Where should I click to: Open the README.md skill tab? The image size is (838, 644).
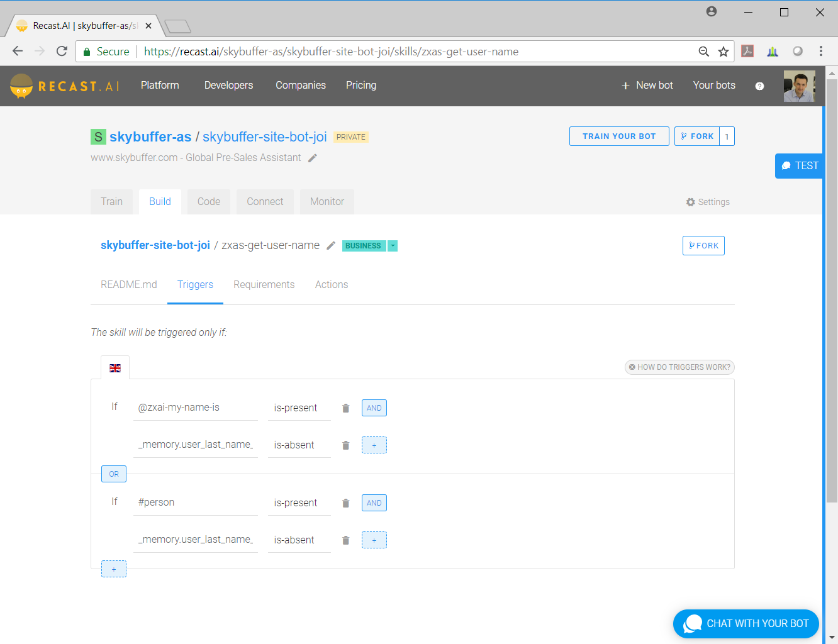tap(129, 285)
